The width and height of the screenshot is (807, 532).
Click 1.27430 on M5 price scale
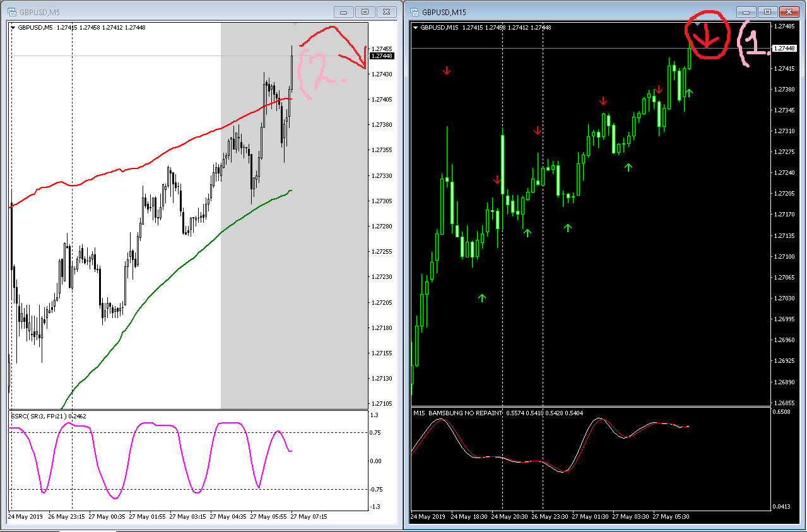pos(382,74)
